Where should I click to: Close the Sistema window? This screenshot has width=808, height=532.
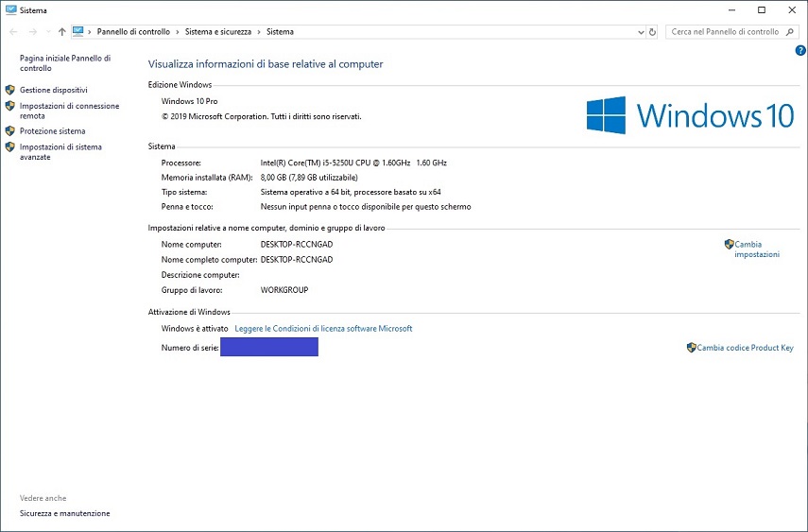(792, 9)
